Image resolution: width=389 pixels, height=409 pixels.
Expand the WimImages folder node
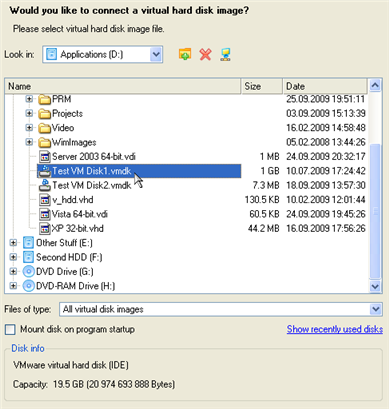pos(29,142)
